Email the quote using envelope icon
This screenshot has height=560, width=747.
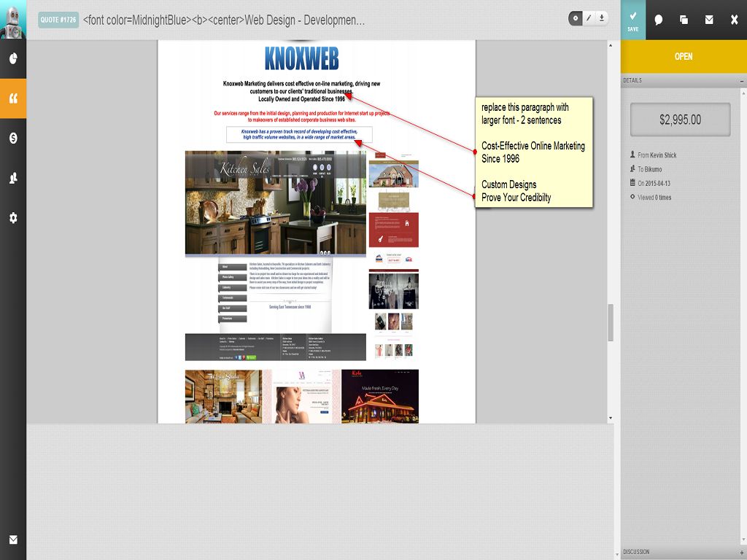click(x=709, y=20)
